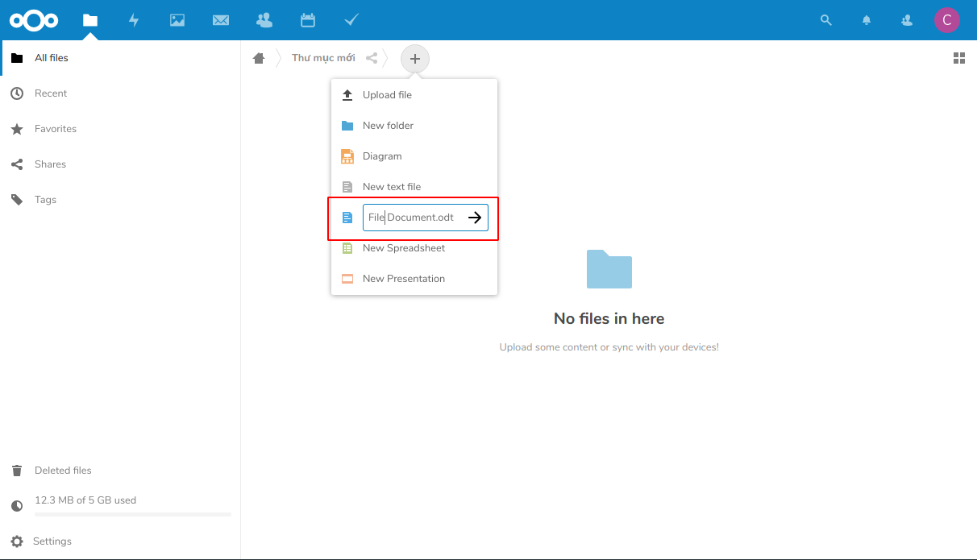This screenshot has height=560, width=977.
Task: Click the Deleted files trash icon
Action: tap(17, 471)
